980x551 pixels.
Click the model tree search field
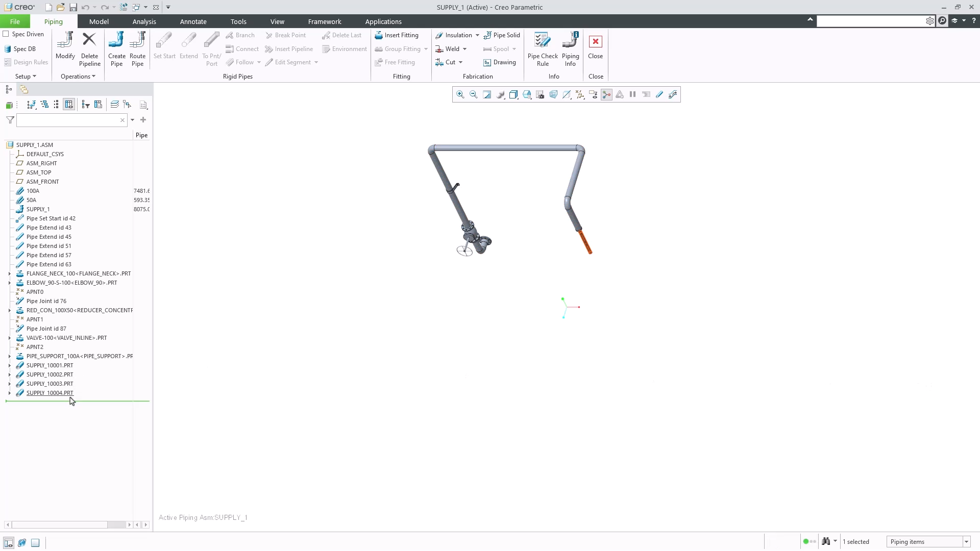pyautogui.click(x=70, y=120)
